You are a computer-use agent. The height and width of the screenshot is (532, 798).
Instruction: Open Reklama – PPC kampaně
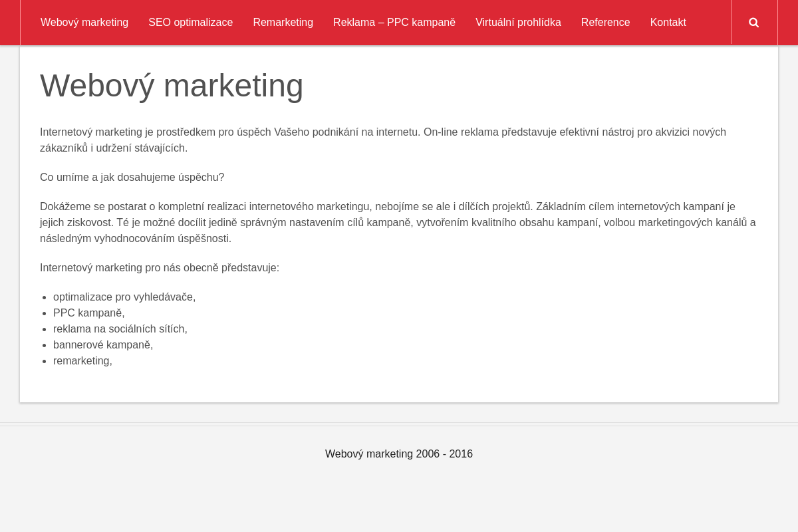point(394,22)
